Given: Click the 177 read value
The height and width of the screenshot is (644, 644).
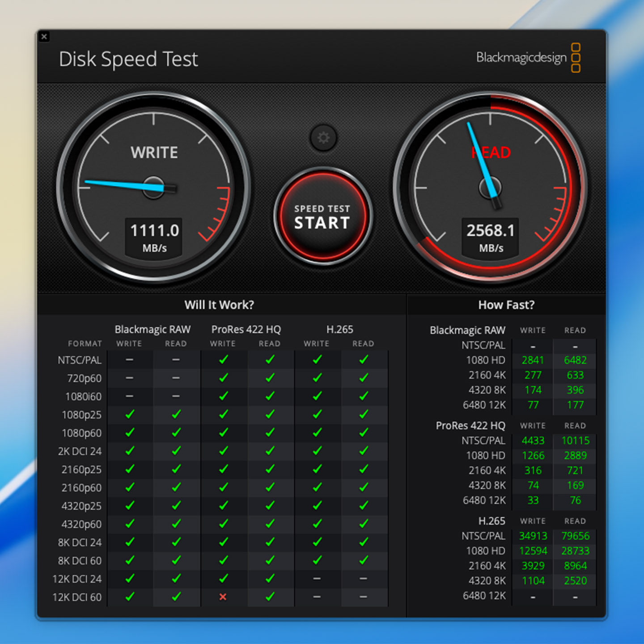Looking at the screenshot, I should pyautogui.click(x=575, y=405).
